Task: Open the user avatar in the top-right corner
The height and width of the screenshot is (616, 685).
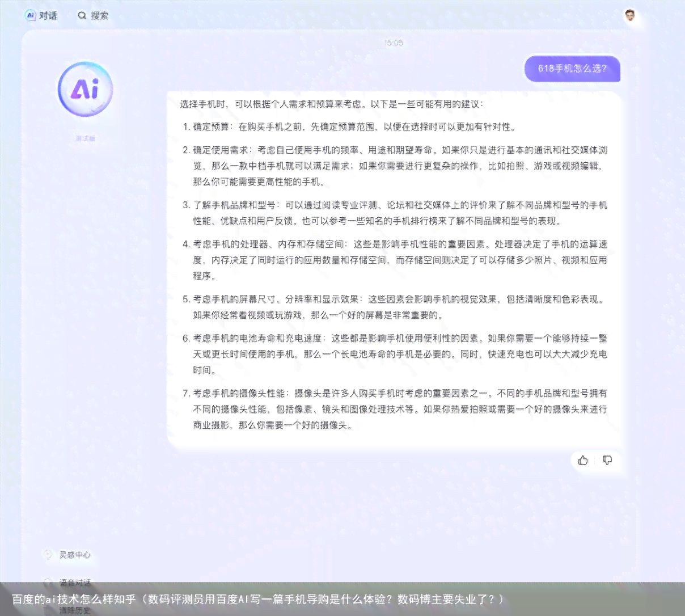Action: [630, 15]
